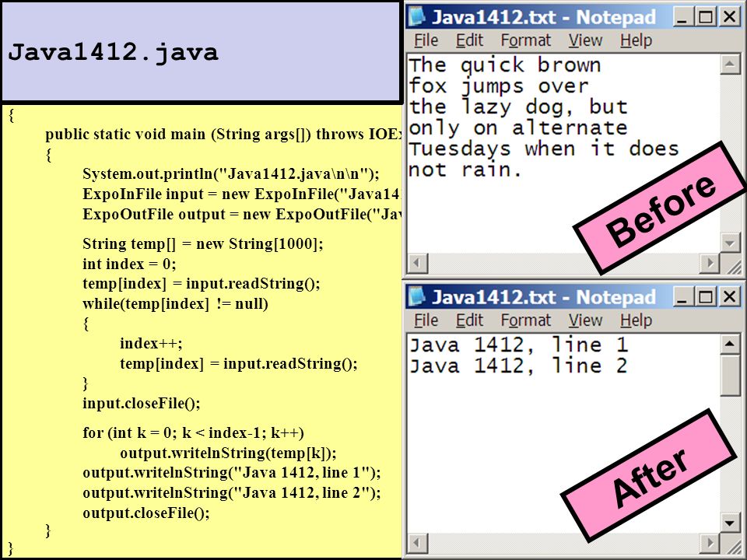Click scroll up arrow in After Notepad window
The height and width of the screenshot is (560, 747).
pyautogui.click(x=729, y=345)
